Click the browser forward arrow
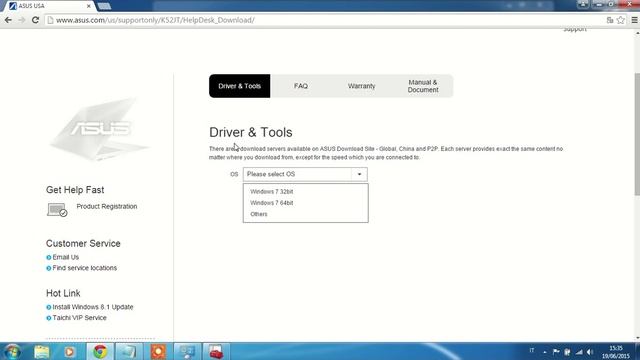The image size is (640, 360). tap(22, 20)
